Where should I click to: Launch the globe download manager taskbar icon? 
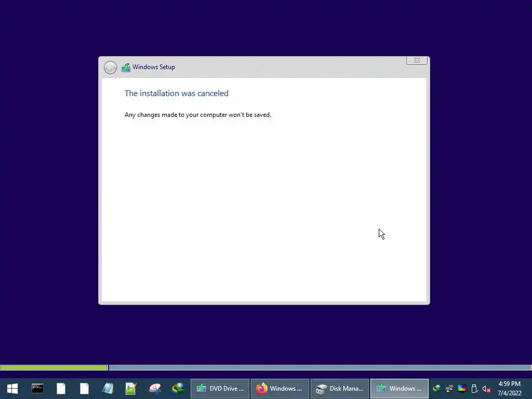coord(178,389)
